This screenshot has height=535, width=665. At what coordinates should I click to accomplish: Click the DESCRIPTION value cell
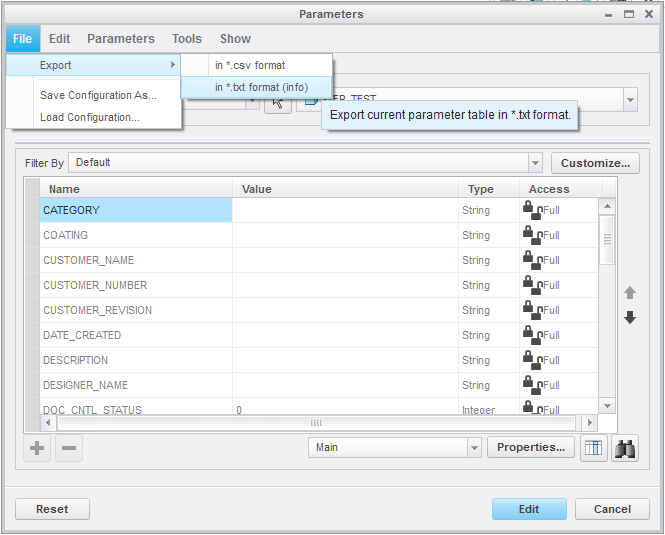(x=345, y=360)
